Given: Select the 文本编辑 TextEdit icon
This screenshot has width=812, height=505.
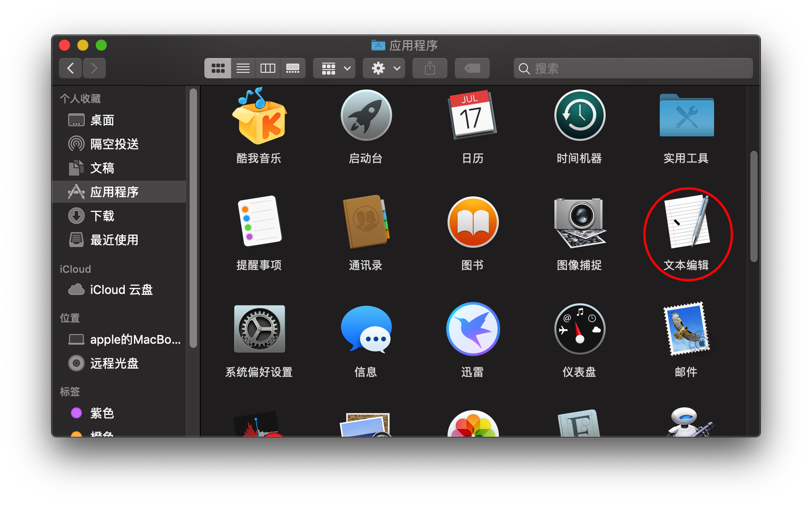Looking at the screenshot, I should pyautogui.click(x=686, y=222).
